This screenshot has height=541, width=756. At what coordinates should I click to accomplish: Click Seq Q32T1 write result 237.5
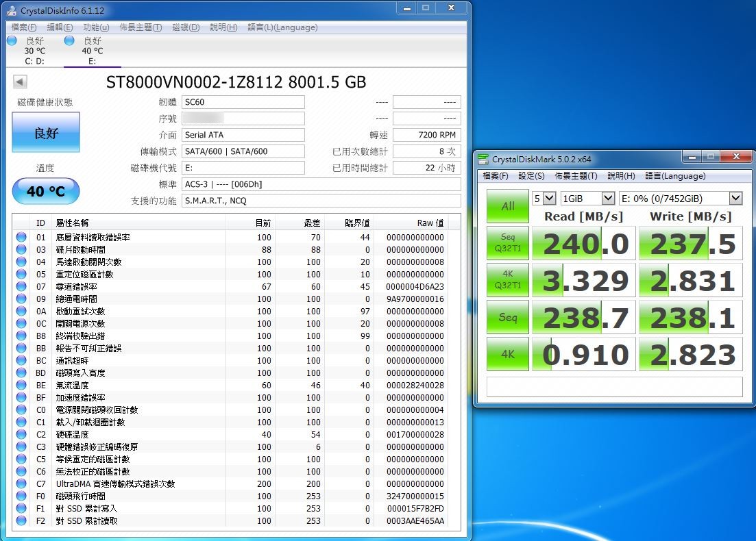pos(691,243)
